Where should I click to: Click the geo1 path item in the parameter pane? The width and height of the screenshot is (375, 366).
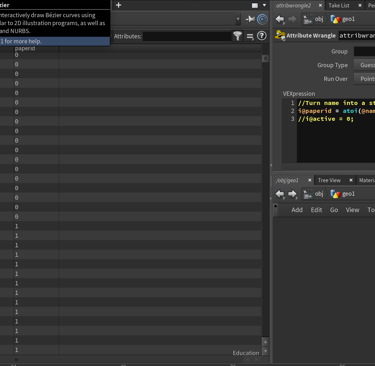coord(343,19)
